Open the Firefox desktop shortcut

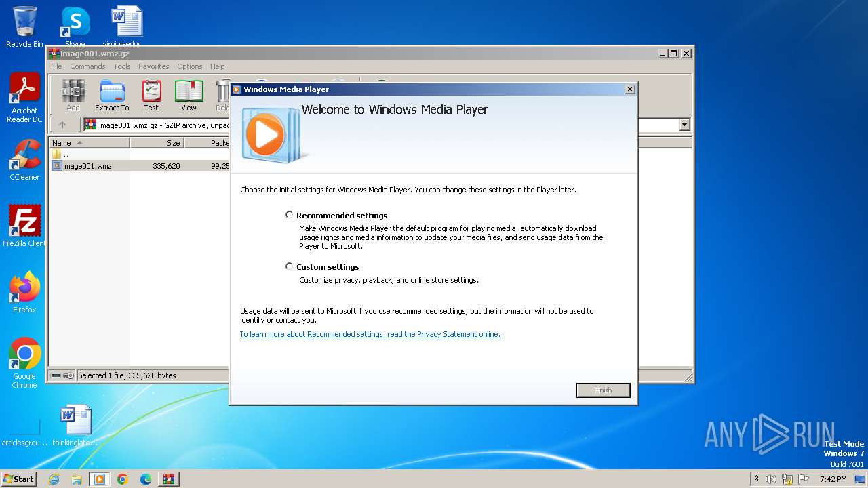(x=24, y=292)
